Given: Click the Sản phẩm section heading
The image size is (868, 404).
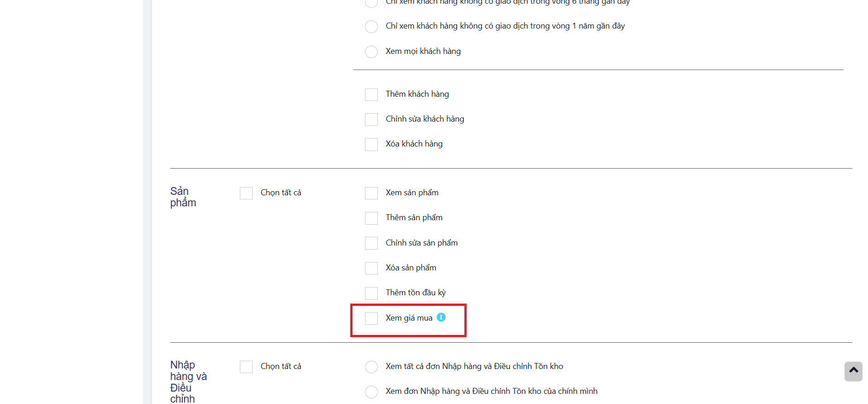Looking at the screenshot, I should click(x=183, y=197).
